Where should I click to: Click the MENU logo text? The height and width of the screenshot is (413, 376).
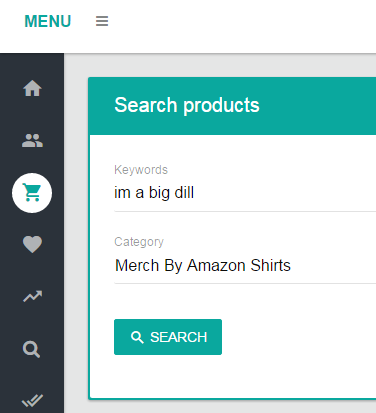point(48,21)
